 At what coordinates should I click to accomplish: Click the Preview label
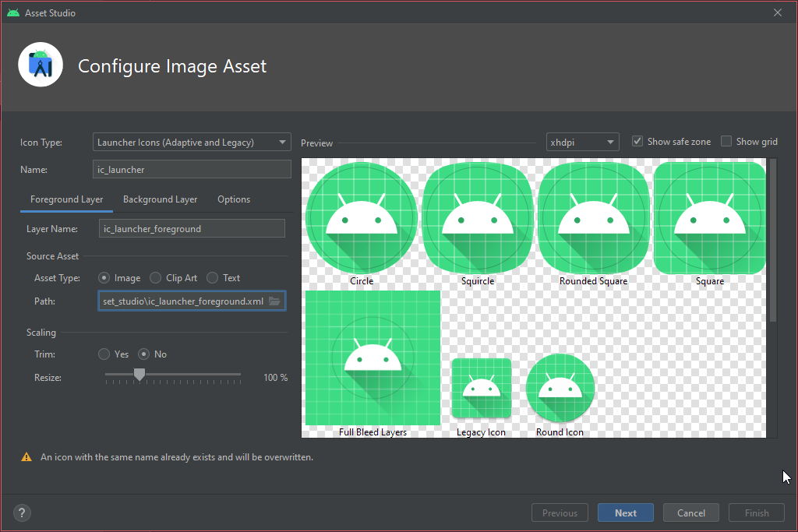316,143
